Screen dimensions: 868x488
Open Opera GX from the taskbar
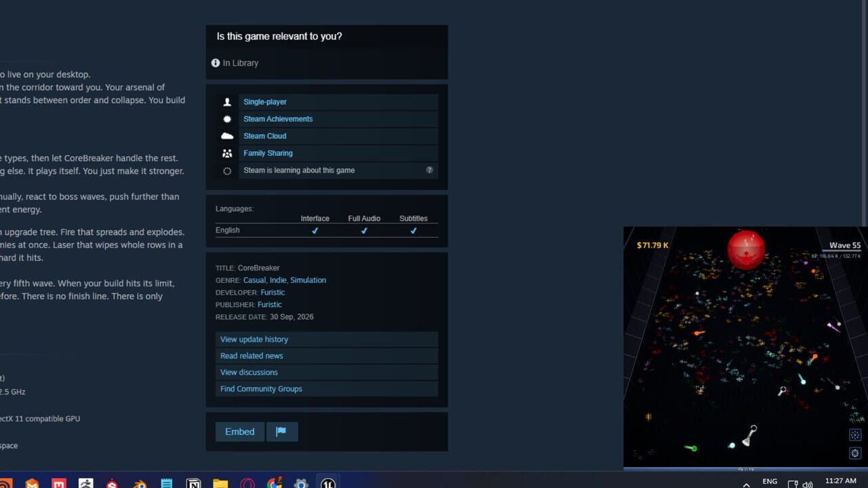point(248,484)
